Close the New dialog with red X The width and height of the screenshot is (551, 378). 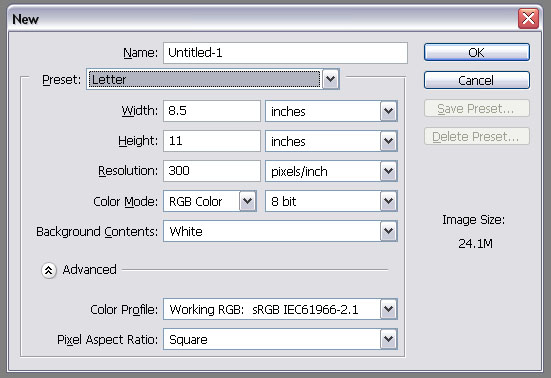[528, 19]
